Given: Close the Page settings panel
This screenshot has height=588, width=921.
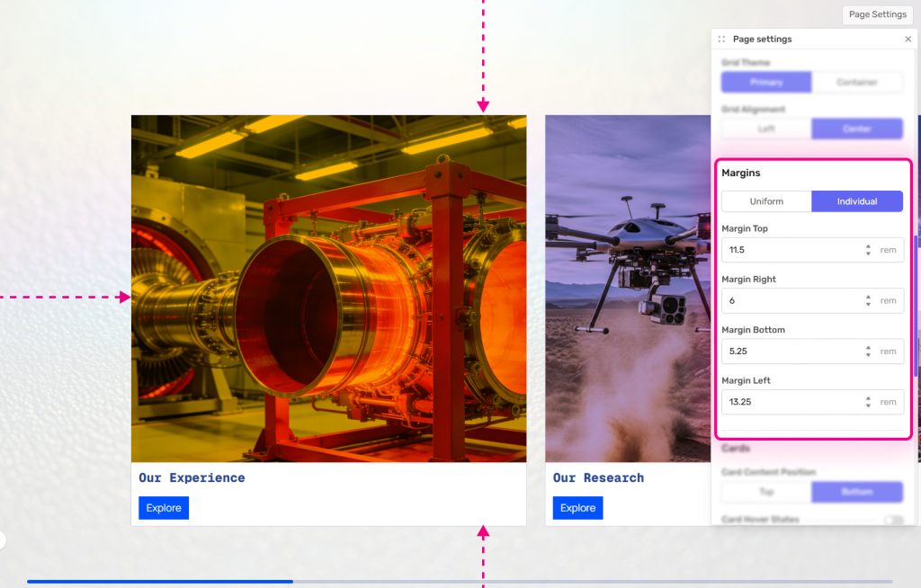Looking at the screenshot, I should tap(908, 40).
